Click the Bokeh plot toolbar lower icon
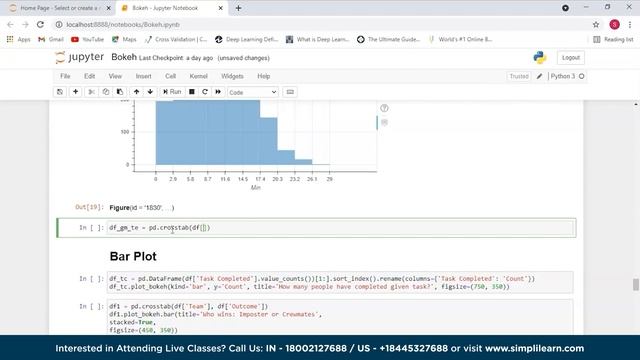The height and width of the screenshot is (360, 640). pyautogui.click(x=384, y=122)
